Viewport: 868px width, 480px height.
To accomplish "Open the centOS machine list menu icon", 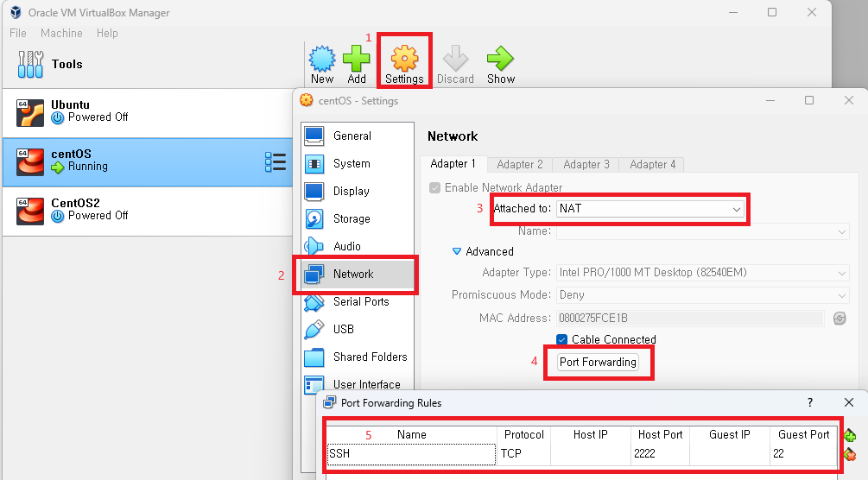I will [x=276, y=162].
